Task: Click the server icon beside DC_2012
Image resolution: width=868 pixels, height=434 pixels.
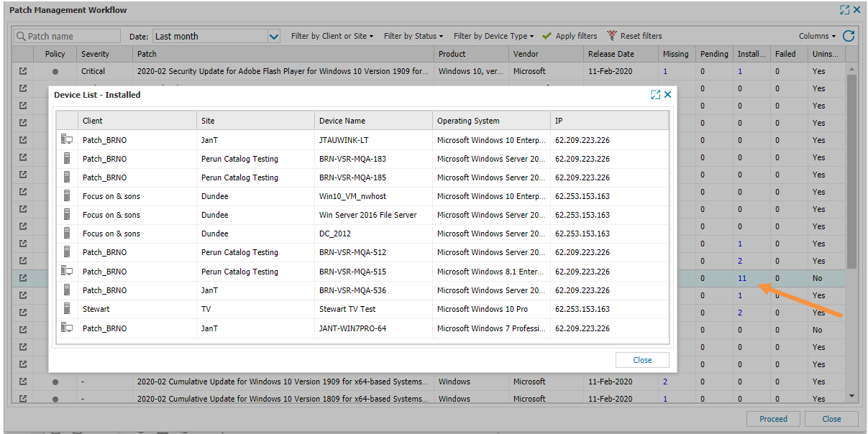Action: click(67, 233)
